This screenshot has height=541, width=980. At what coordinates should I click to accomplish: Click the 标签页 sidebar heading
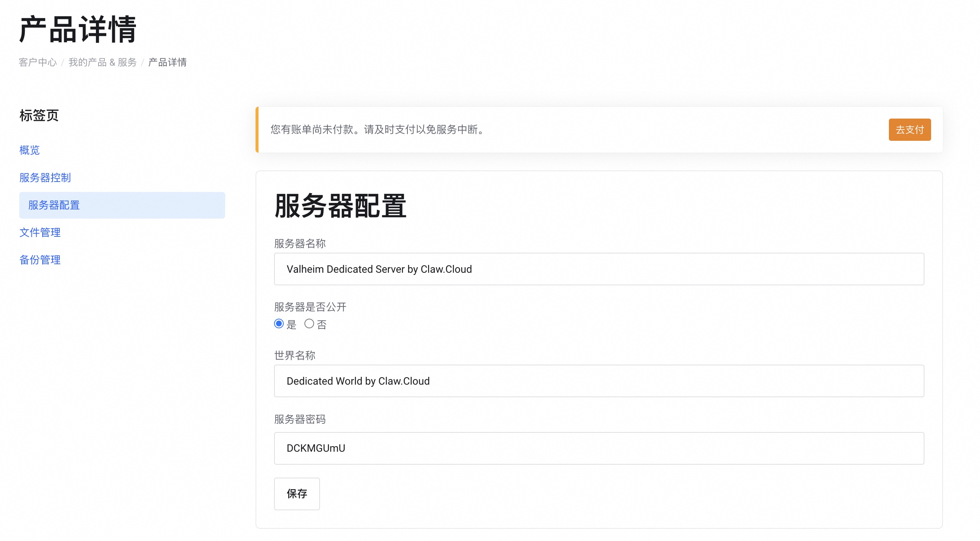39,115
